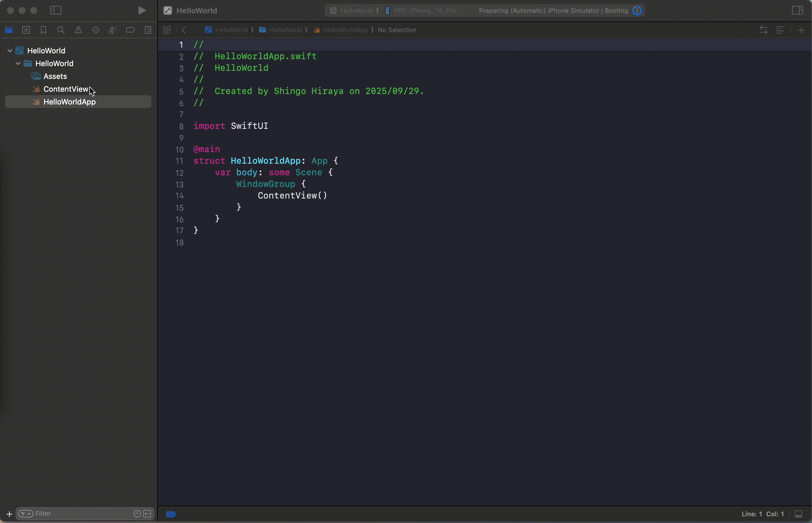Open the Source Control navigator icon

tap(26, 30)
